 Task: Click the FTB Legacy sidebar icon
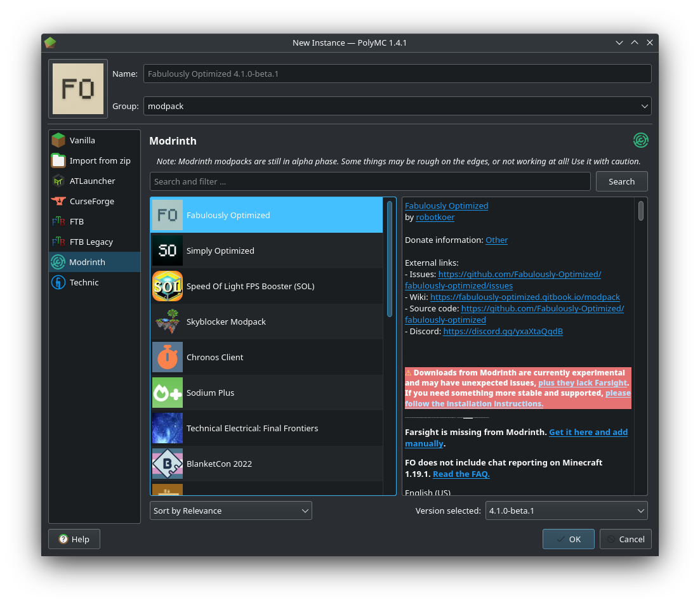point(58,242)
